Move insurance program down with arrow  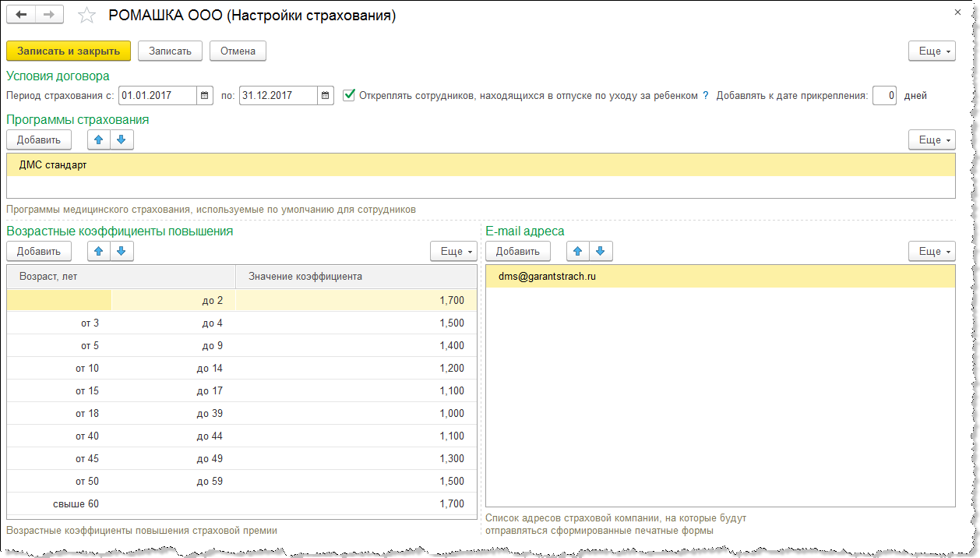122,139
